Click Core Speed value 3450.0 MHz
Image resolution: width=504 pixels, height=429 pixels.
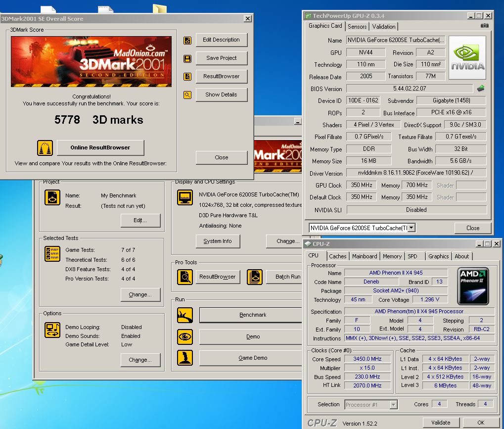367,359
